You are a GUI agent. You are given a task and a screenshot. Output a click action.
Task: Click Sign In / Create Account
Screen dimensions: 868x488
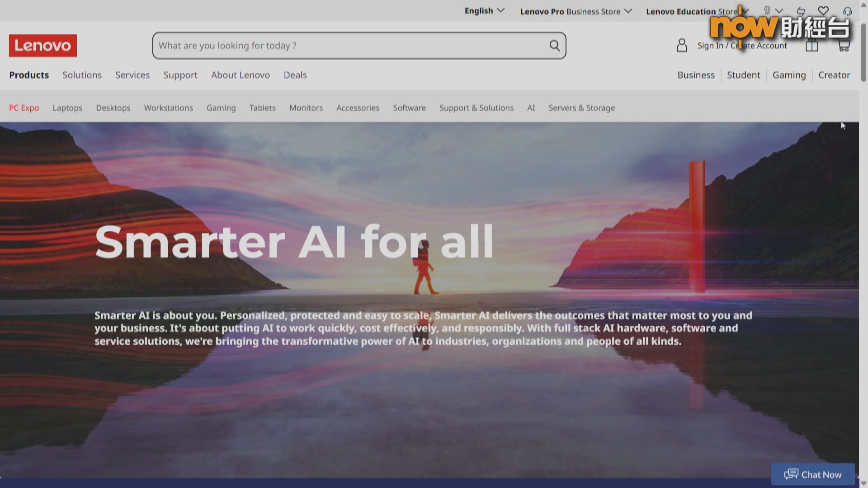pos(742,46)
